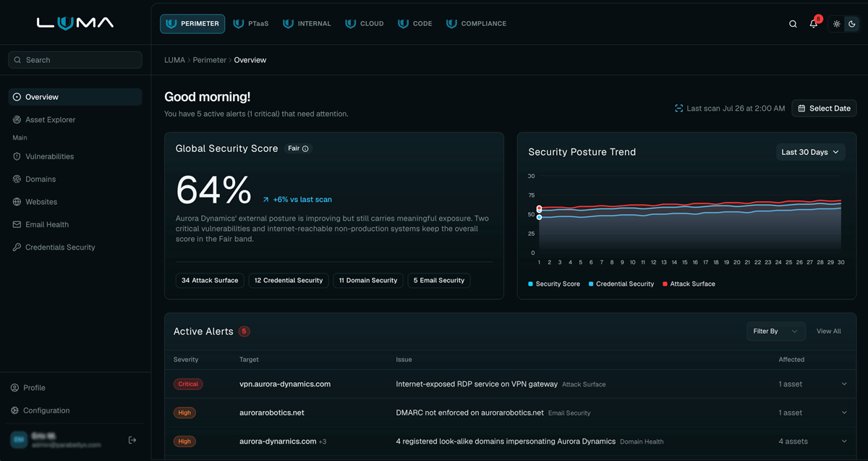Open the Filter By dropdown

(x=776, y=331)
